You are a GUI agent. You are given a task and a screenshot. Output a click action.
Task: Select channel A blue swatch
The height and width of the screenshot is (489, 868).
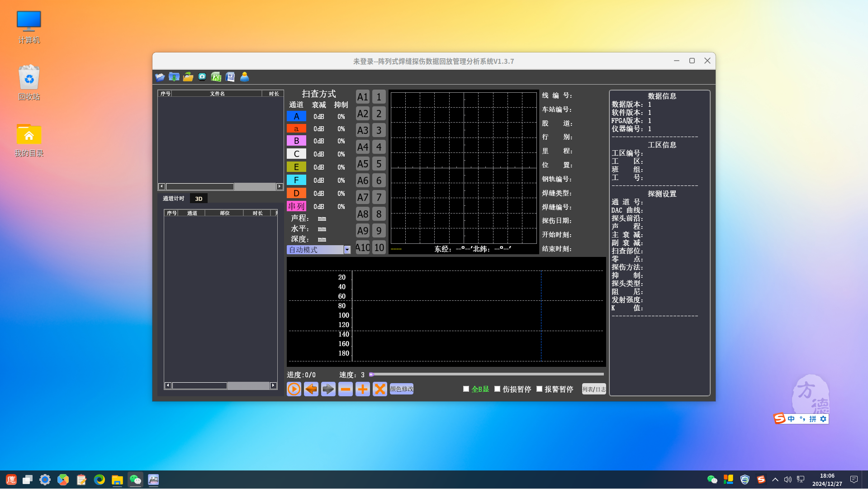(296, 116)
